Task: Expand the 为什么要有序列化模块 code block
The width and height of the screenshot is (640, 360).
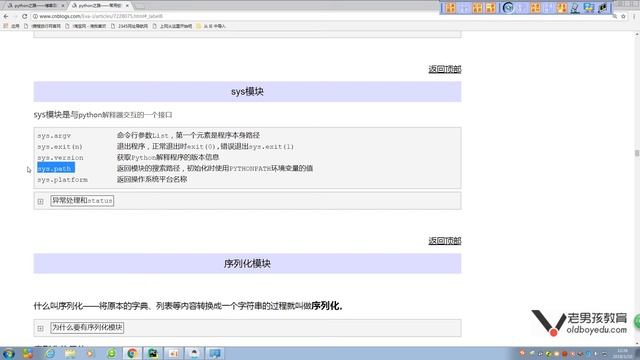Action: point(40,328)
